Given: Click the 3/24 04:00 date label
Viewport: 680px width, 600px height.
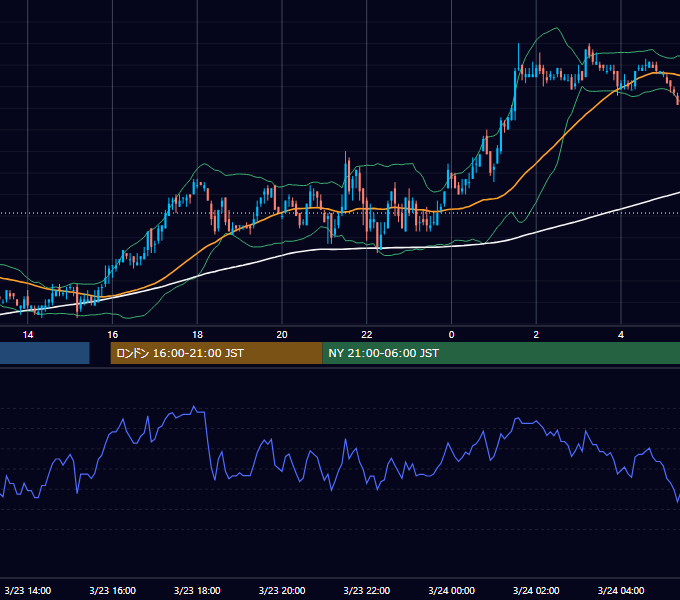Looking at the screenshot, I should pos(621,590).
